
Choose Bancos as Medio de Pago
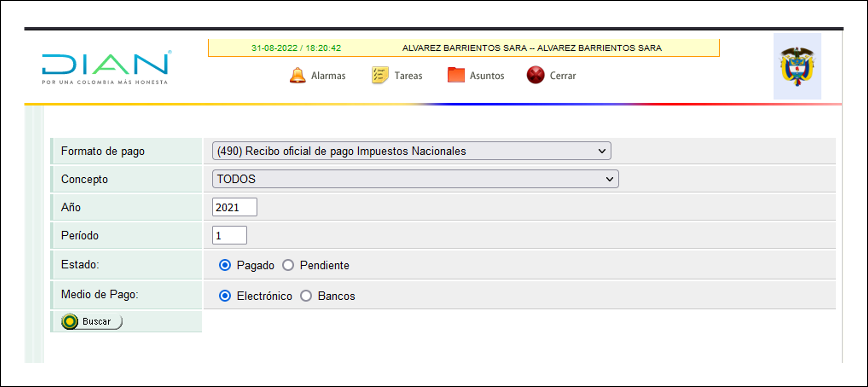pyautogui.click(x=306, y=296)
